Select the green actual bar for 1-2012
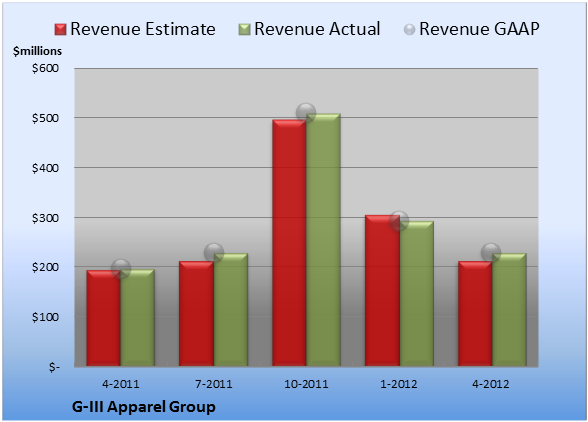This screenshot has height=422, width=588. [x=417, y=294]
